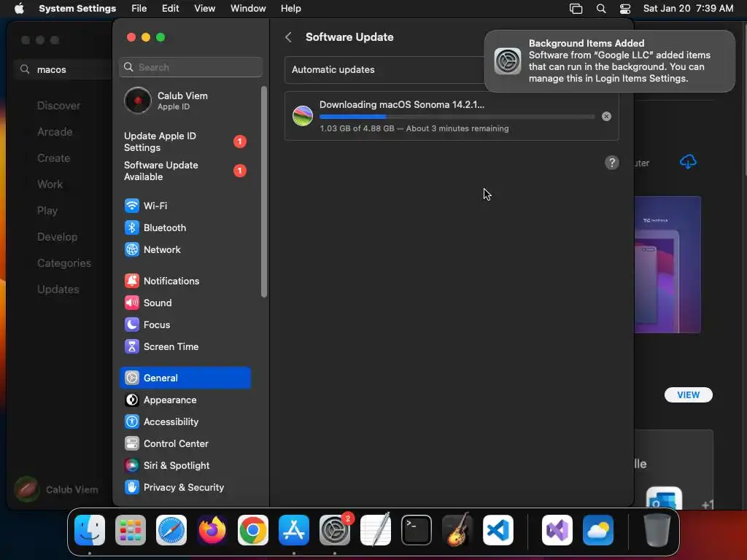The height and width of the screenshot is (560, 747).
Task: Select Focus in the sidebar
Action: pos(185,324)
